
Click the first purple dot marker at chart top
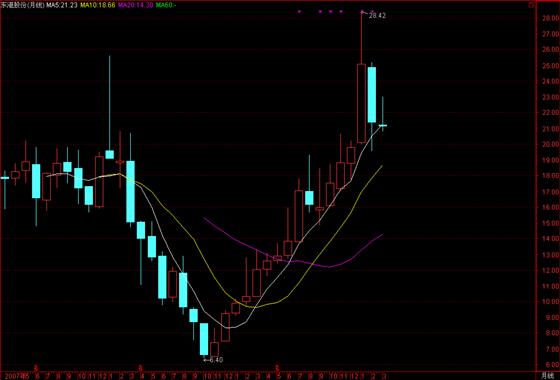click(299, 11)
